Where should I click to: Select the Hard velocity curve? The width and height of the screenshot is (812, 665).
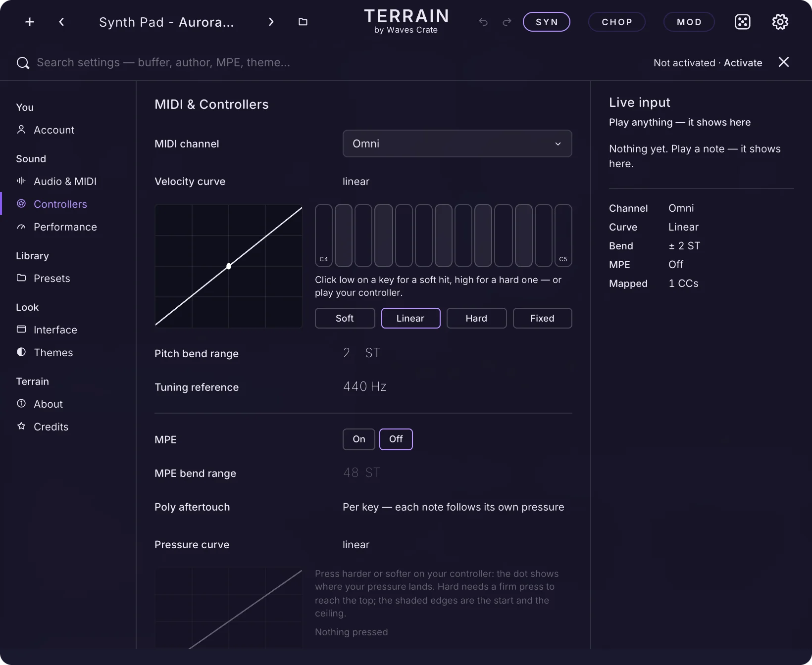(477, 318)
